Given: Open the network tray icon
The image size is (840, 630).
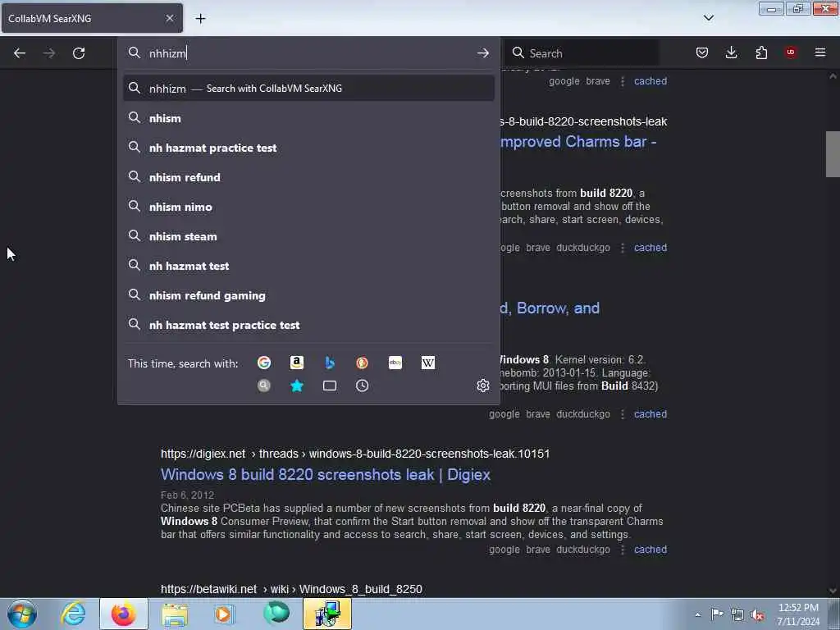Looking at the screenshot, I should coord(737,614).
